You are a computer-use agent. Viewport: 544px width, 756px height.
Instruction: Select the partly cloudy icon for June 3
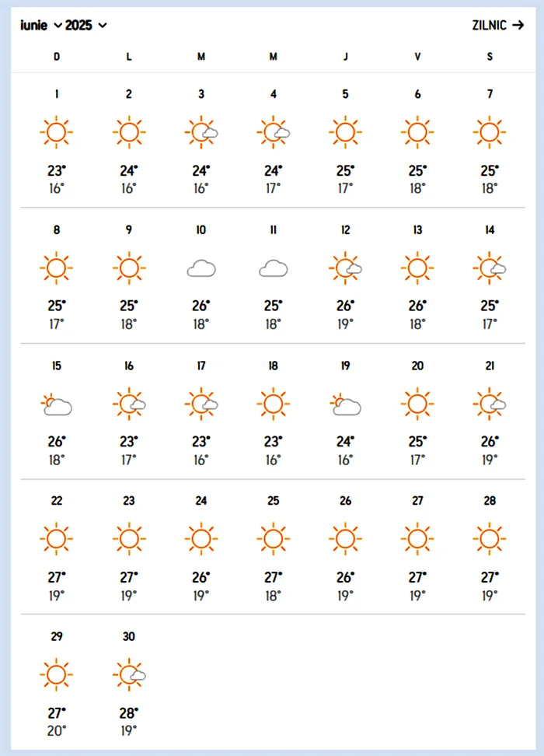pos(201,131)
